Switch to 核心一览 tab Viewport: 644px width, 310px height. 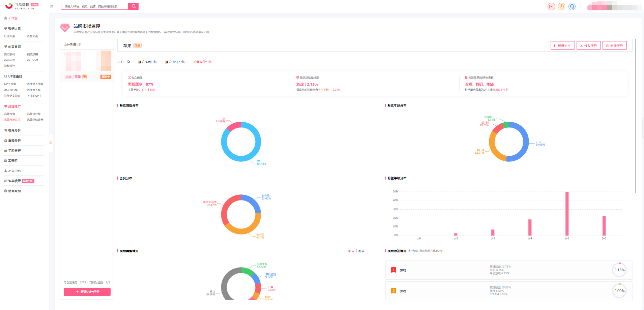[124, 62]
